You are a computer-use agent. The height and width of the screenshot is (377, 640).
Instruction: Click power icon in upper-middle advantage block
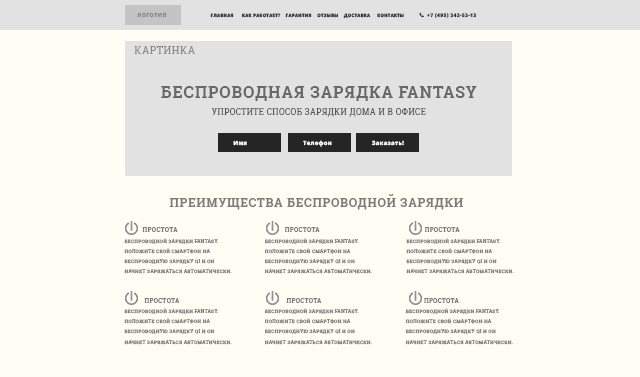(x=272, y=228)
